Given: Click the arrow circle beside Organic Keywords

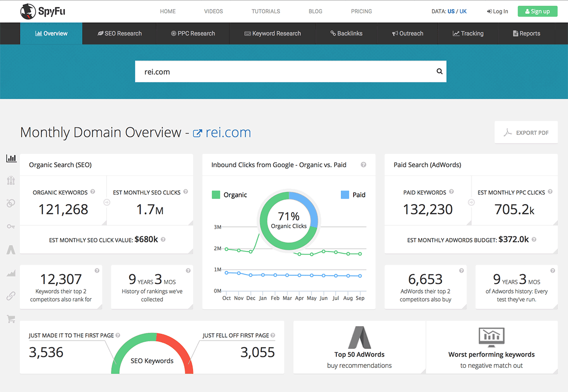Looking at the screenshot, I should click(106, 202).
